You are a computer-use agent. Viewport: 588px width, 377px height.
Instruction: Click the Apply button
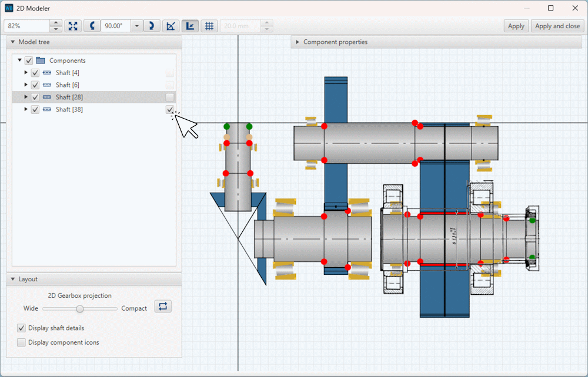click(x=516, y=26)
